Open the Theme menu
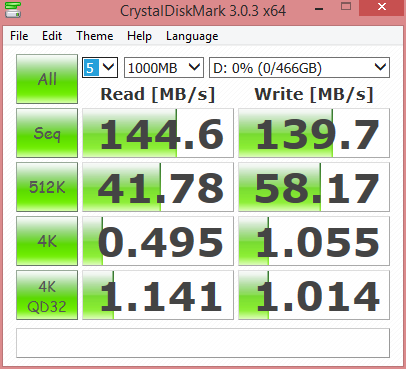 [95, 36]
